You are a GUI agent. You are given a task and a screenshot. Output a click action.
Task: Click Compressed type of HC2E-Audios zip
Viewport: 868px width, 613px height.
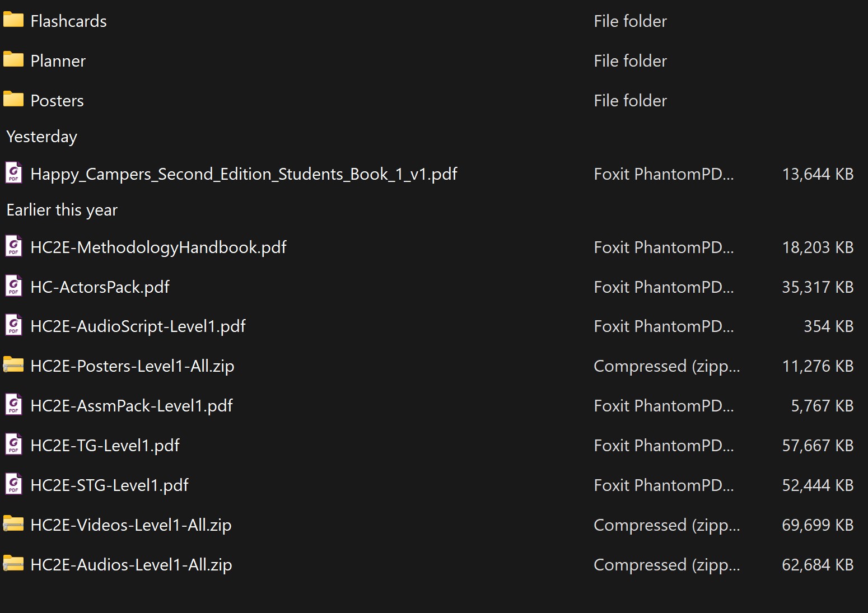666,565
